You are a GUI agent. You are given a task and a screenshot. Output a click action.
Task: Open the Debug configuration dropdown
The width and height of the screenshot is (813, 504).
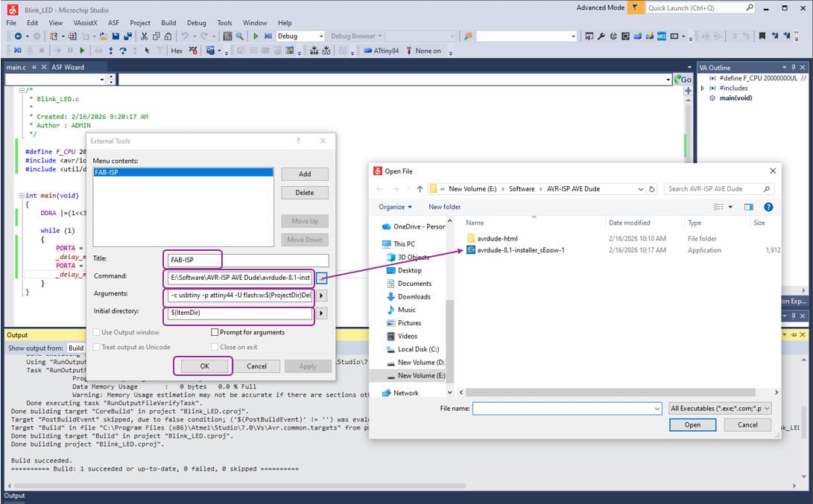[x=321, y=36]
